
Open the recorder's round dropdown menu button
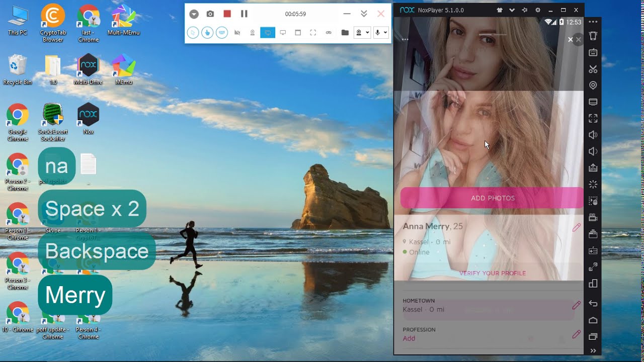click(x=194, y=14)
